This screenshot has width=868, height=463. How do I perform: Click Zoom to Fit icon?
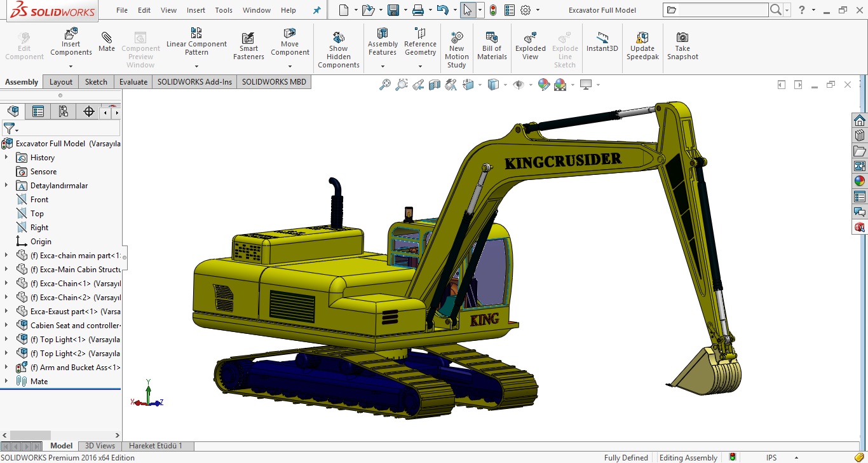pos(384,85)
